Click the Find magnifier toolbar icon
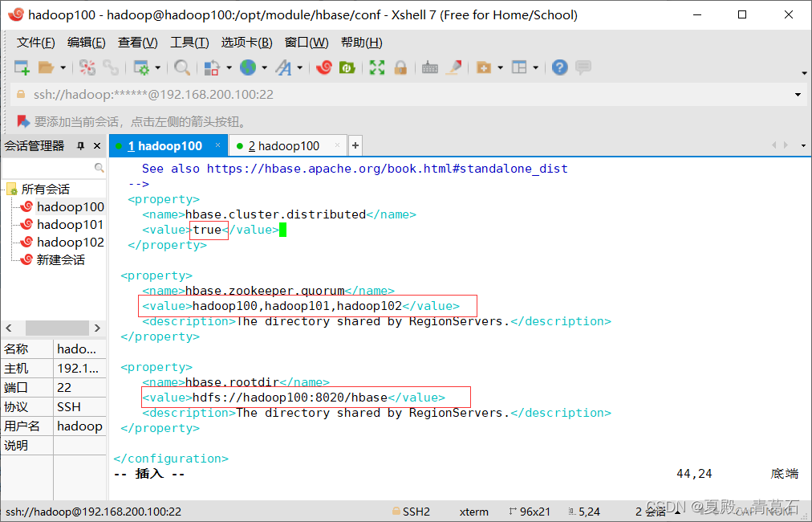Image resolution: width=812 pixels, height=522 pixels. (x=182, y=67)
